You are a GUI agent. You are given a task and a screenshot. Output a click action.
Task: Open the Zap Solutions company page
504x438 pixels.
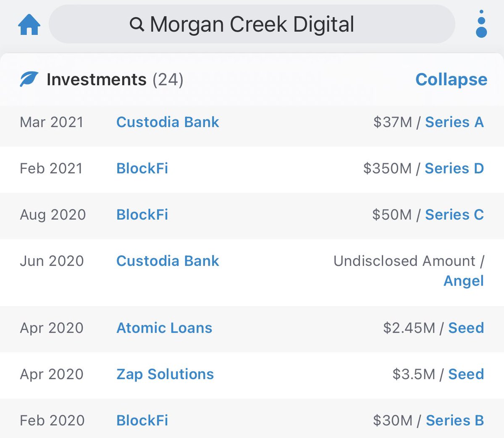point(165,374)
